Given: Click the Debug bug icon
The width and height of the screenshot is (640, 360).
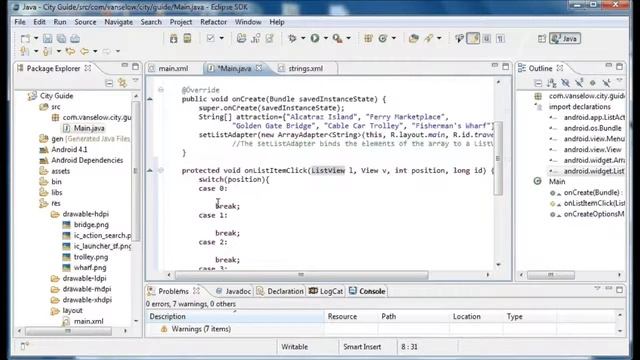Looking at the screenshot, I should click(x=292, y=38).
